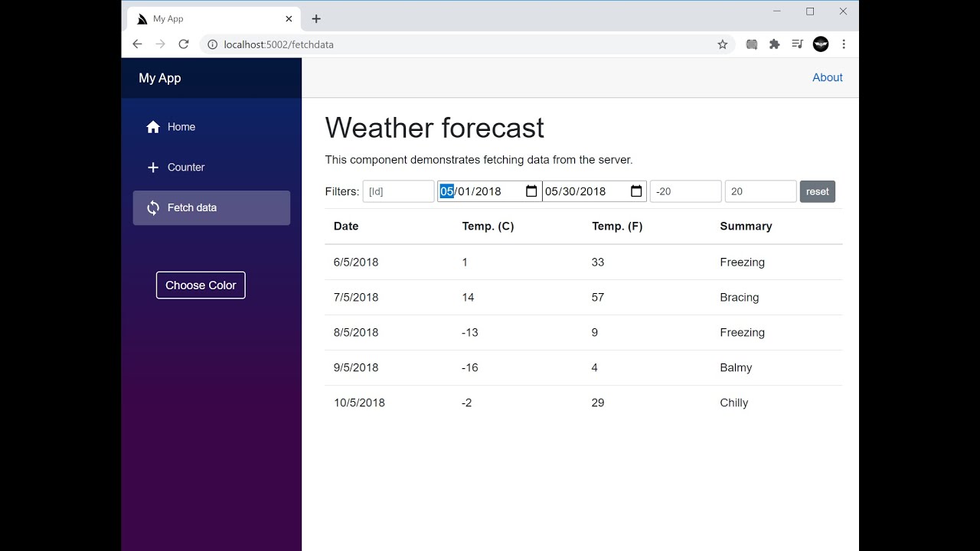Click the end date field 05/30/2018
Image resolution: width=980 pixels, height=551 pixels.
(594, 191)
